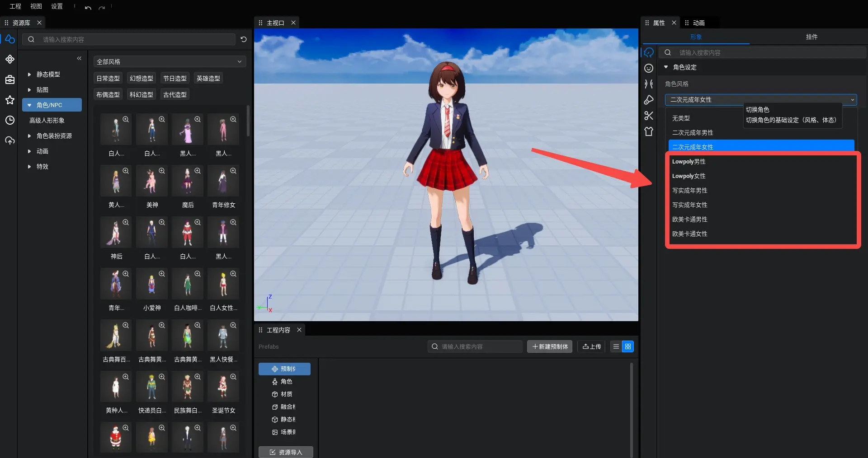
Task: Expand the 角色装扮资源 tree node
Action: [x=29, y=136]
